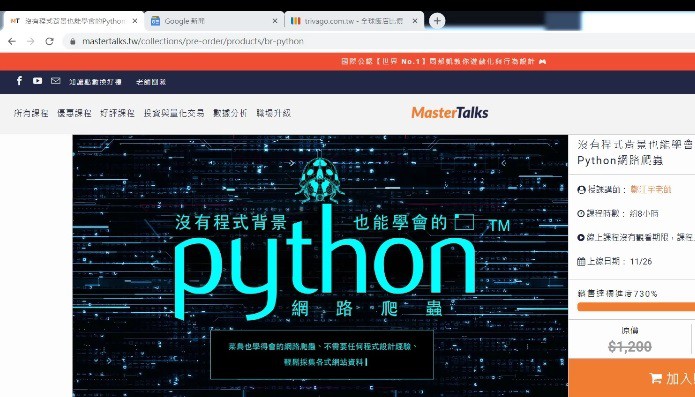Image resolution: width=695 pixels, height=397 pixels.
Task: Open 所有課程 in the site menu
Action: tap(31, 113)
